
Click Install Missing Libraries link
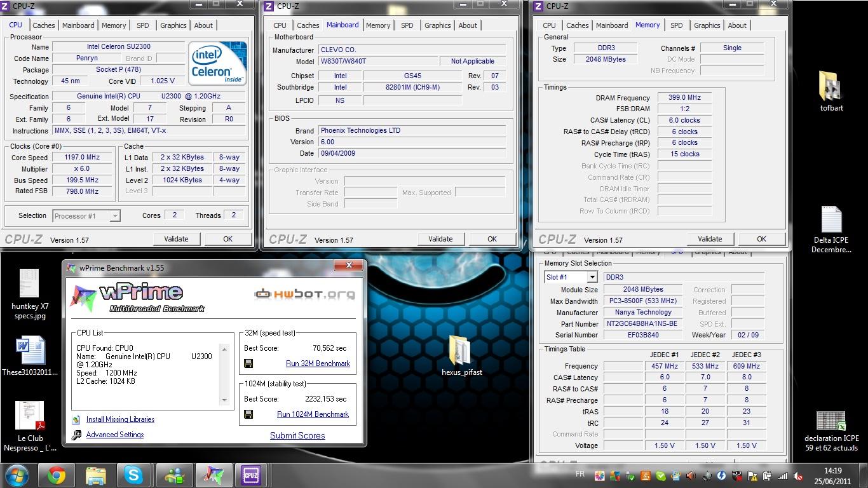click(x=120, y=419)
